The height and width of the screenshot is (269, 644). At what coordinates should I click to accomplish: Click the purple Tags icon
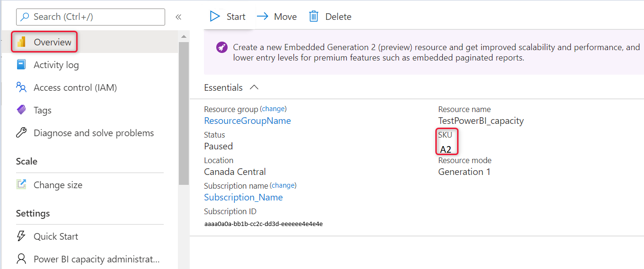point(21,110)
